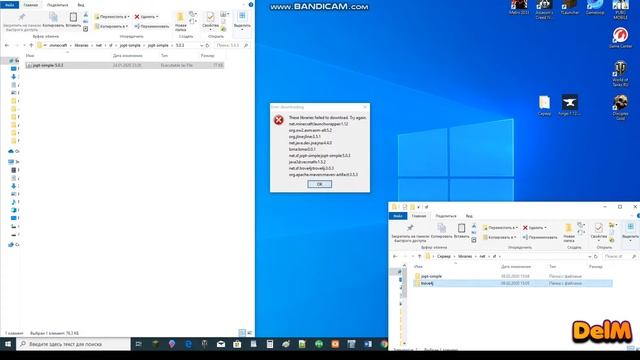This screenshot has width=640, height=360.
Task: Click Properties (Свойства) in left Explorer
Action: click(x=210, y=20)
